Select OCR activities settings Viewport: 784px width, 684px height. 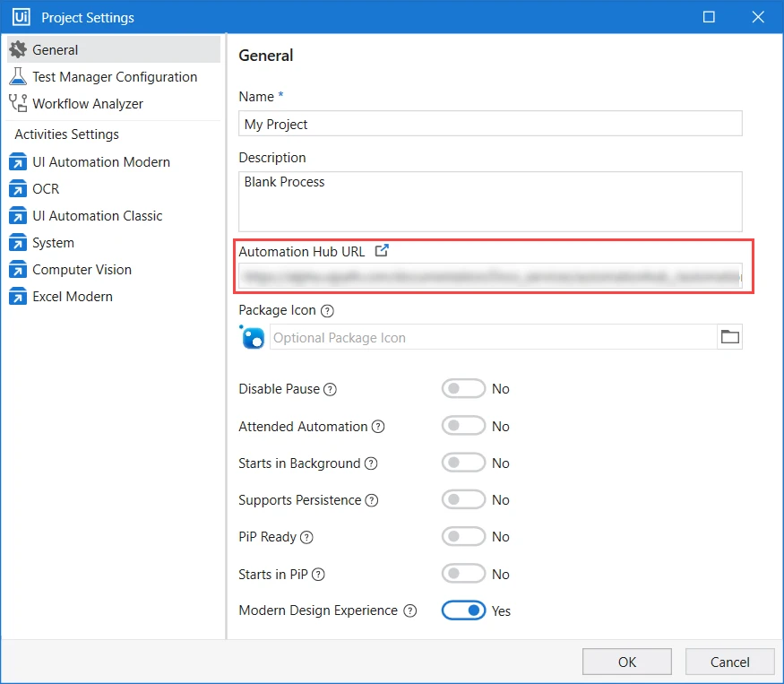(114, 189)
